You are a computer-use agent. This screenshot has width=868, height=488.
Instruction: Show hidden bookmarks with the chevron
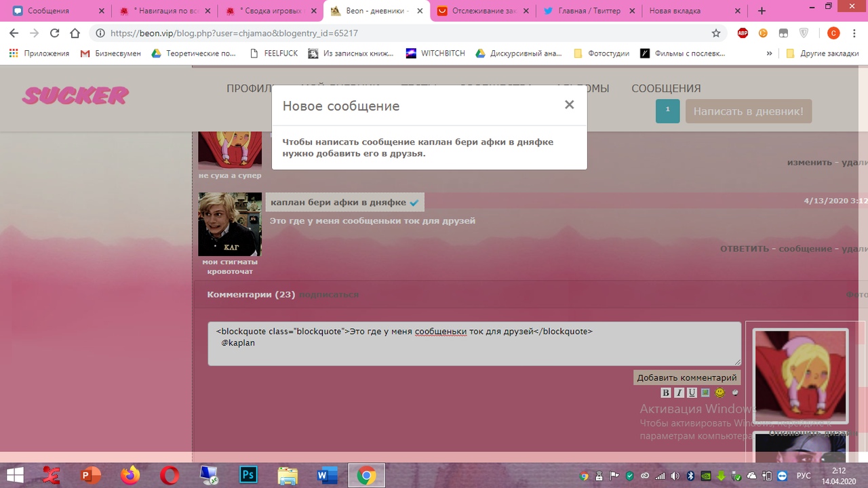coord(770,54)
